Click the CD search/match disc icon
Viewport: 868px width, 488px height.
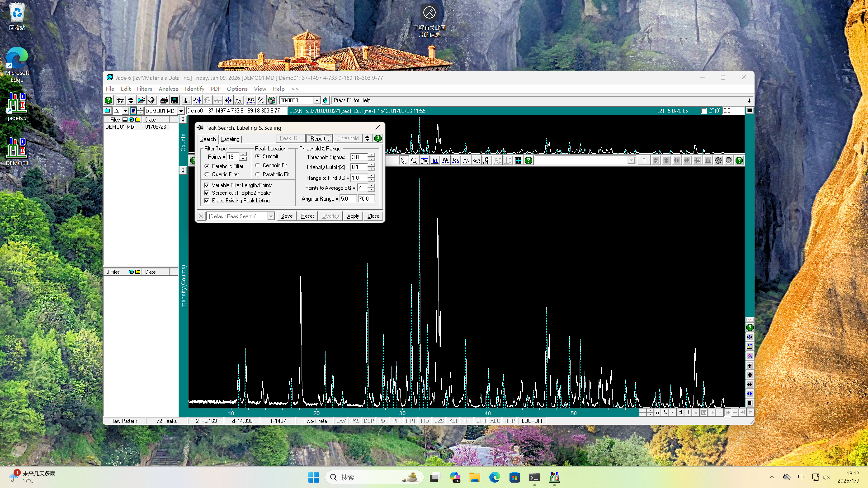tap(271, 100)
